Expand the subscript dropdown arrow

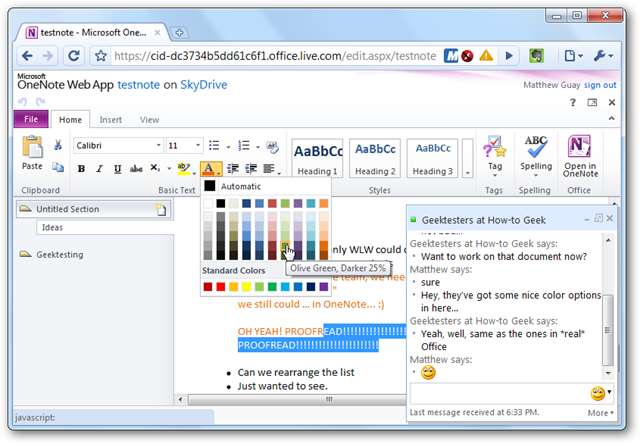(x=169, y=169)
